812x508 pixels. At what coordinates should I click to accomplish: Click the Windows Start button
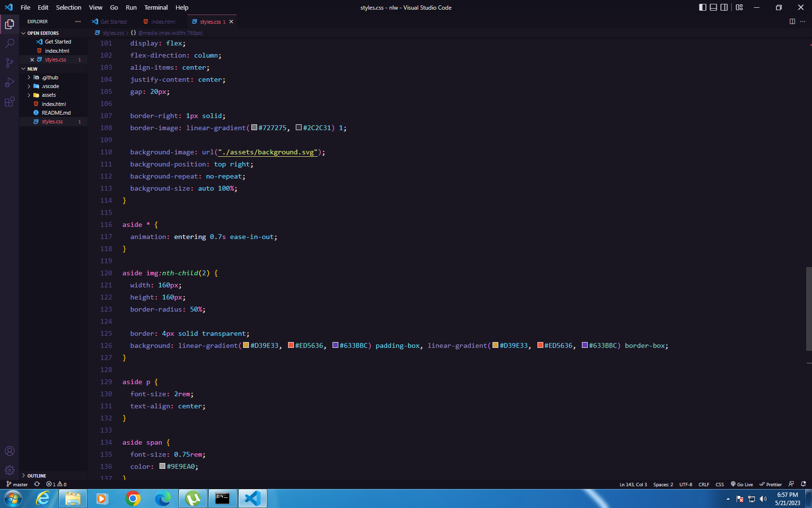(13, 498)
